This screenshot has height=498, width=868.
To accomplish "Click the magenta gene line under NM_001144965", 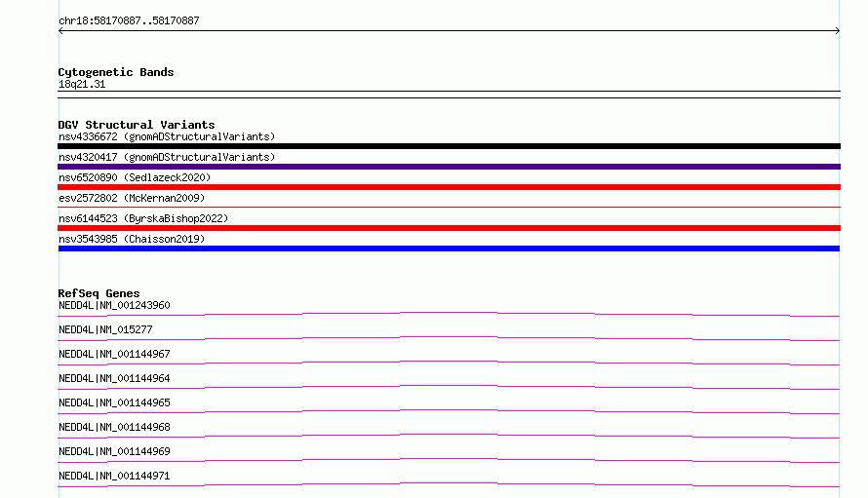I will pyautogui.click(x=449, y=411).
